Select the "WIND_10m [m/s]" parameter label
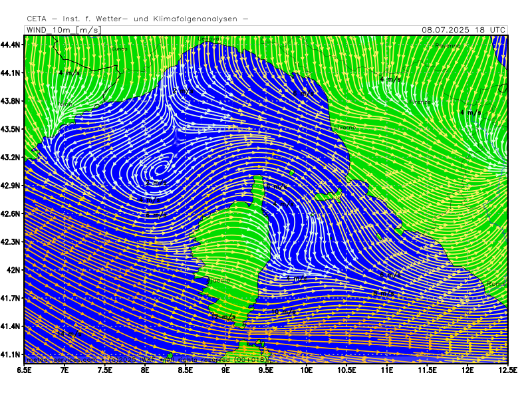 click(63, 30)
